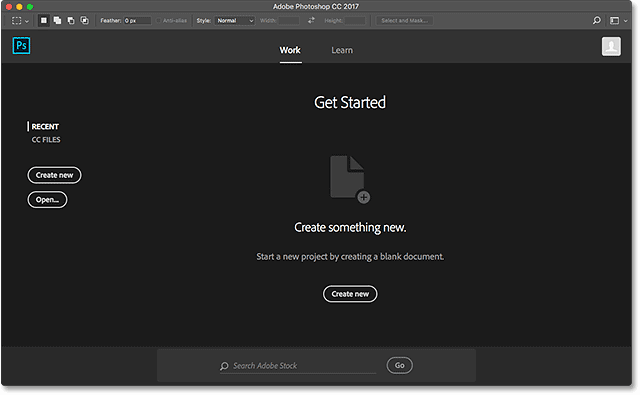
Task: Click the workspace switcher icon
Action: 614,20
